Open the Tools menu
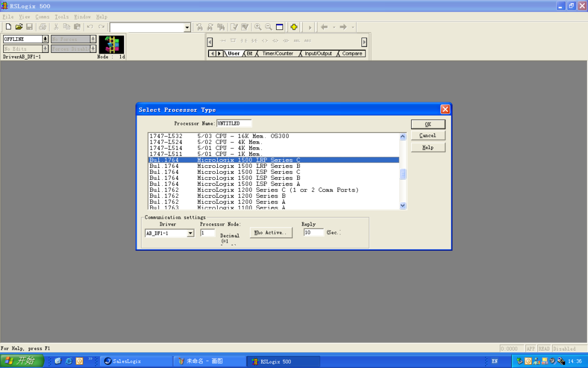 pyautogui.click(x=62, y=17)
